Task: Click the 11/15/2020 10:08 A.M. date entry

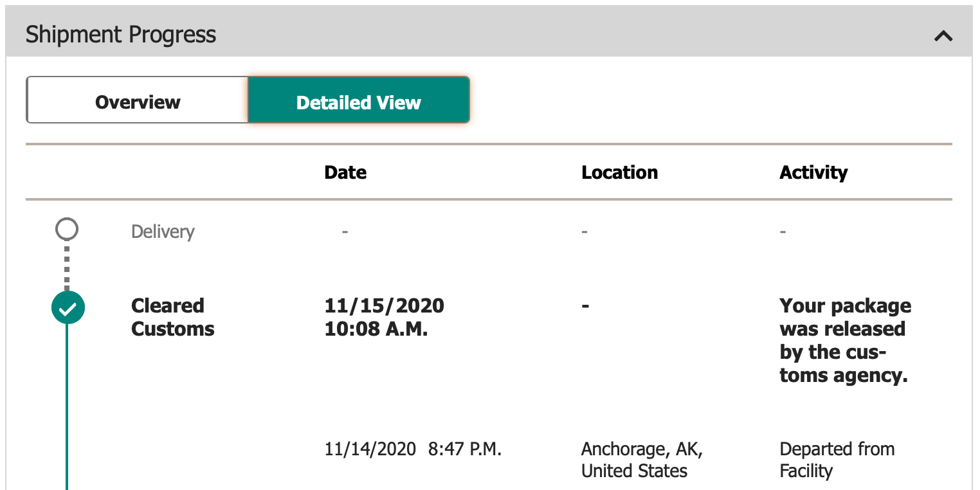Action: click(x=384, y=317)
